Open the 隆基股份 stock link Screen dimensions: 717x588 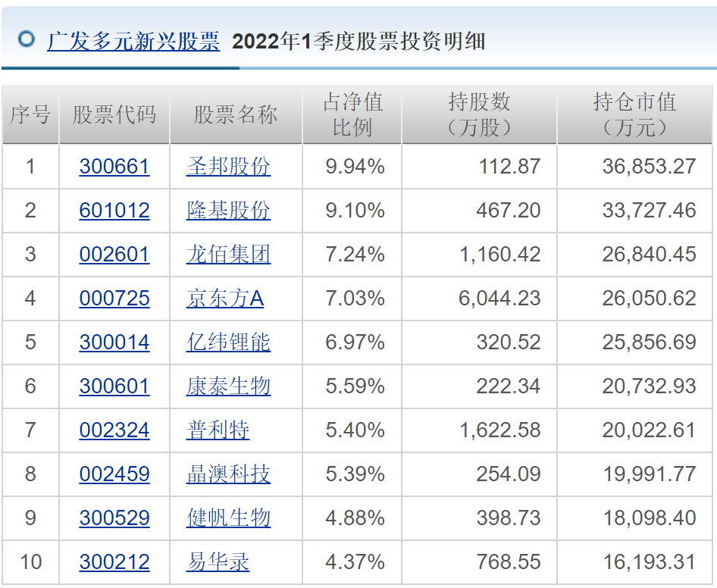(x=228, y=211)
